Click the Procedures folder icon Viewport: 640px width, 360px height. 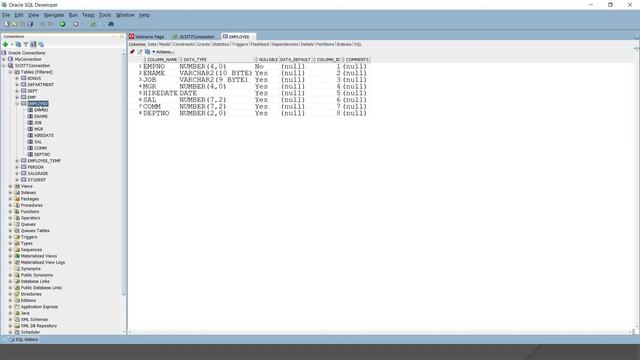coord(17,205)
